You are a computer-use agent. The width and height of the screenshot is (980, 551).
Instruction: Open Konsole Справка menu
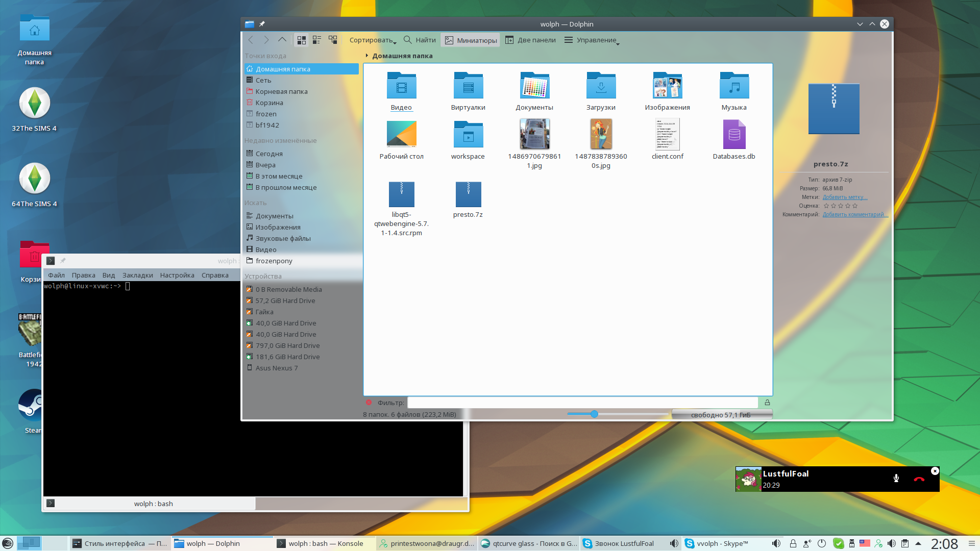coord(215,275)
